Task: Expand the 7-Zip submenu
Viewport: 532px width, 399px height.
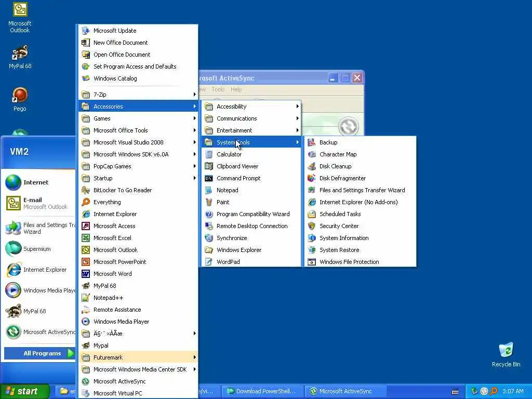Action: click(138, 95)
